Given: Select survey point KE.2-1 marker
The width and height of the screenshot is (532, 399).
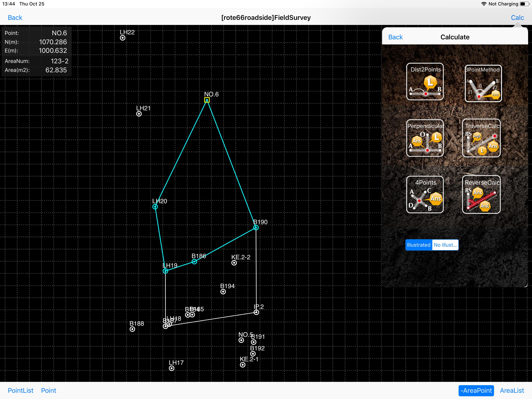Looking at the screenshot, I should [243, 365].
